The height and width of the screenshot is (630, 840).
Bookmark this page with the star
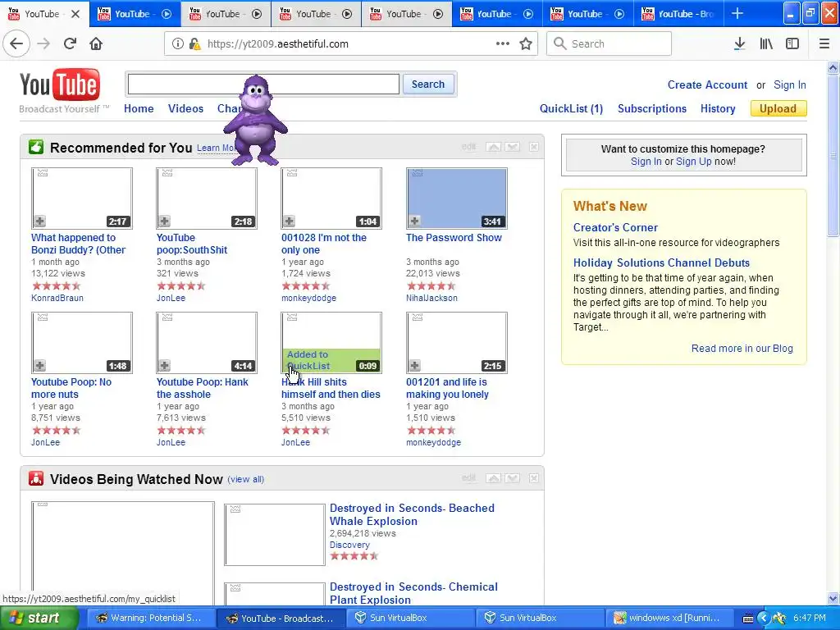(526, 43)
